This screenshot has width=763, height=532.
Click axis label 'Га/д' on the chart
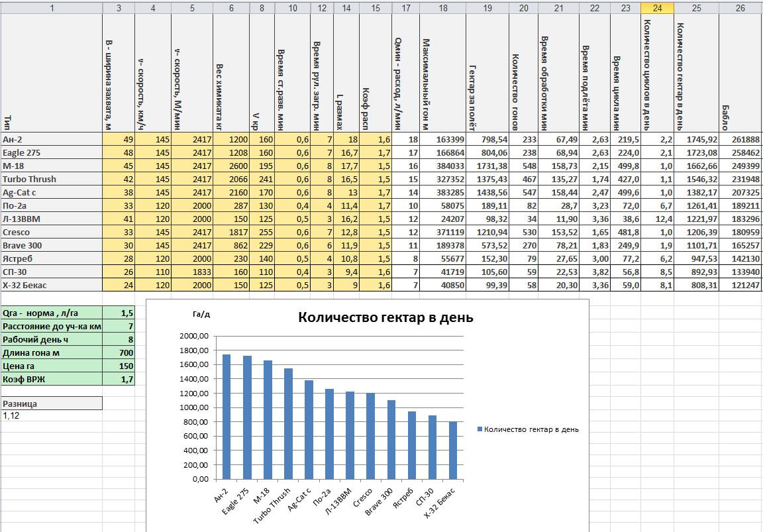click(201, 315)
